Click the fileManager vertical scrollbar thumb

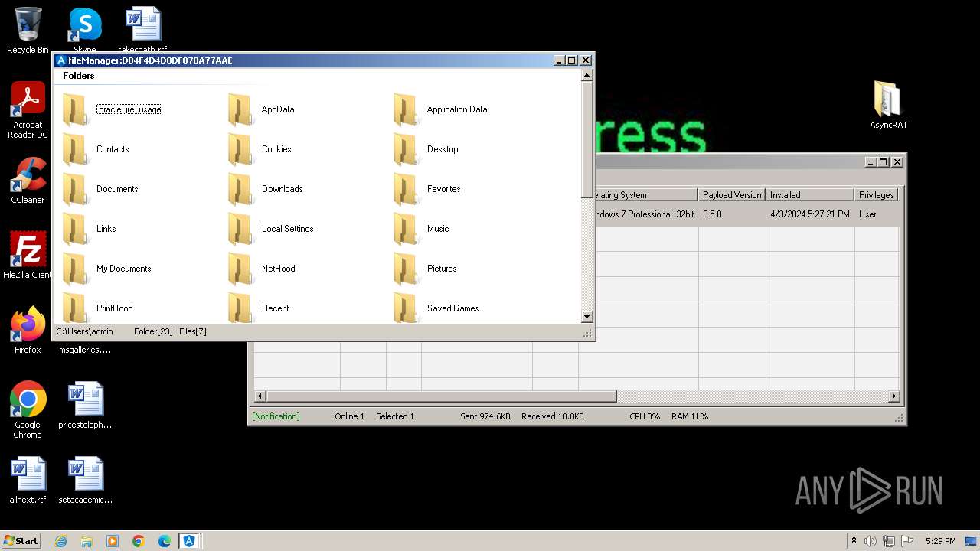tap(587, 139)
